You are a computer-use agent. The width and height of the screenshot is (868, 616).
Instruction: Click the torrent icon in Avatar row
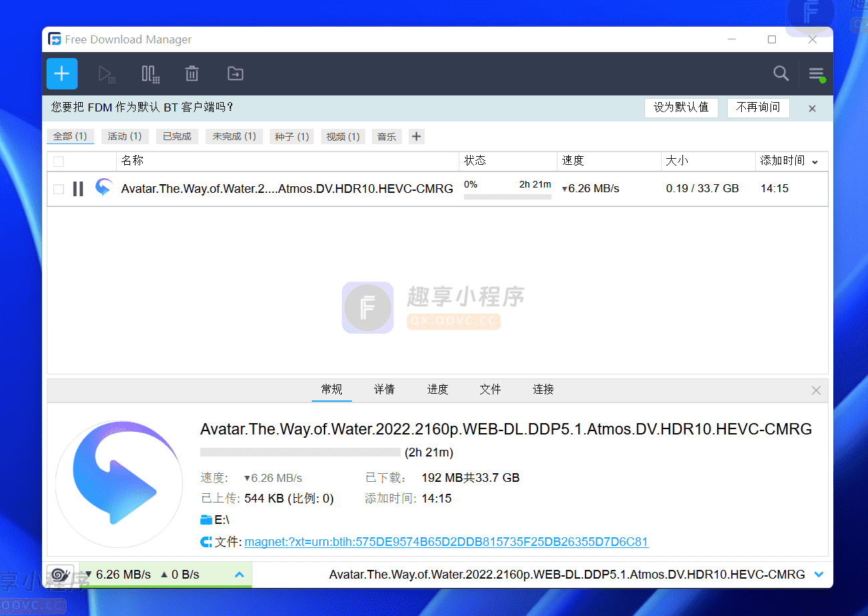(x=103, y=188)
